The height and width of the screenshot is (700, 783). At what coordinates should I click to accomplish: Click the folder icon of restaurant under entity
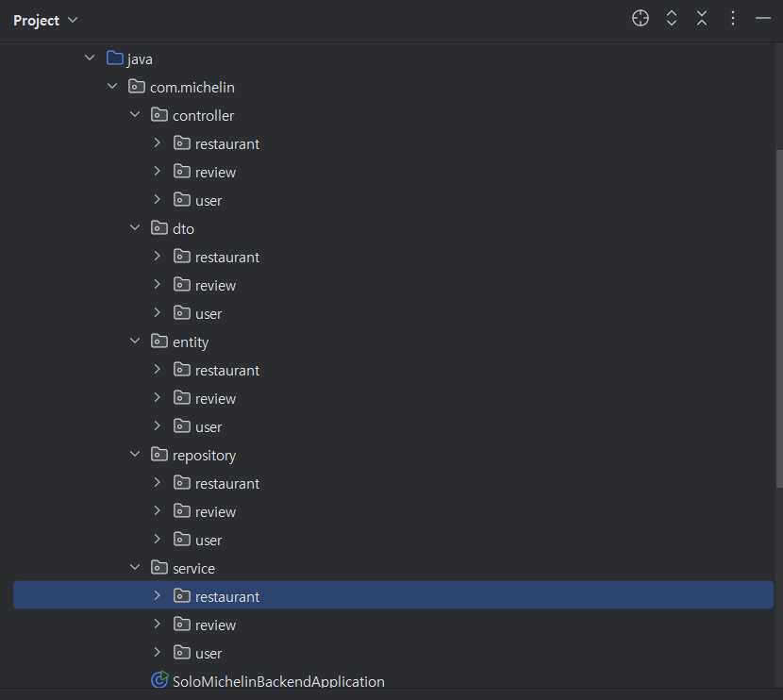[182, 370]
